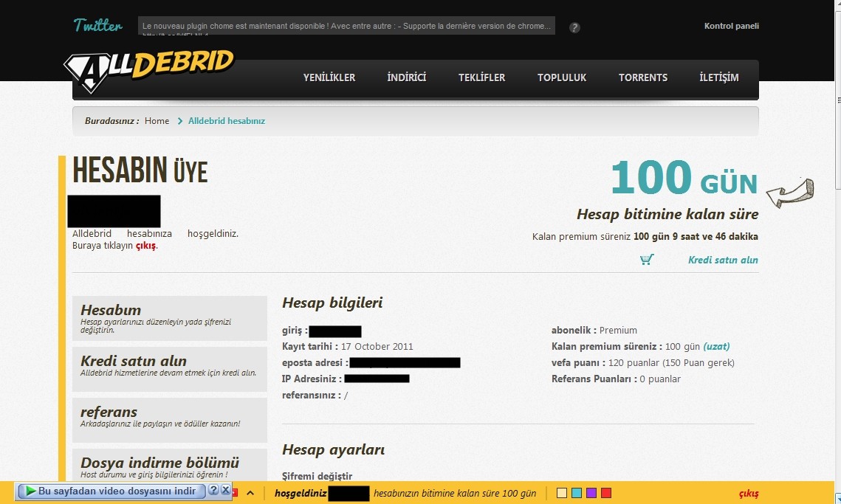Select the cream color theme swatch
Viewport: 841px width, 504px height.
(562, 493)
